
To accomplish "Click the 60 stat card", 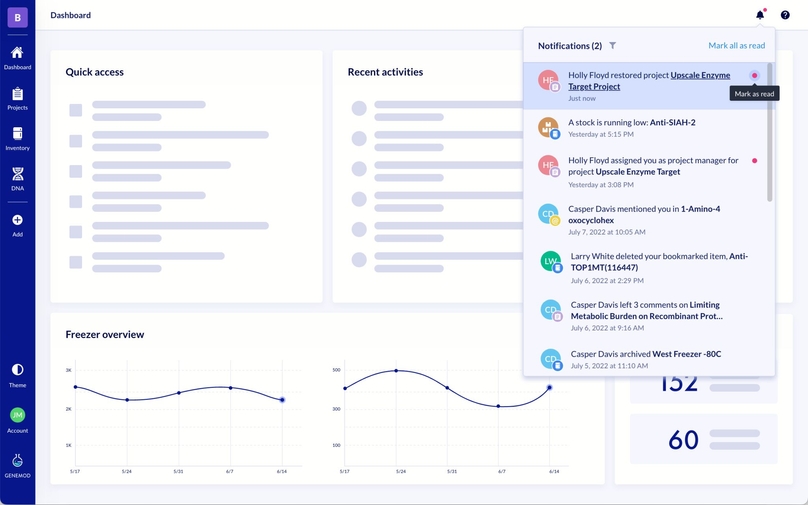I will point(703,439).
